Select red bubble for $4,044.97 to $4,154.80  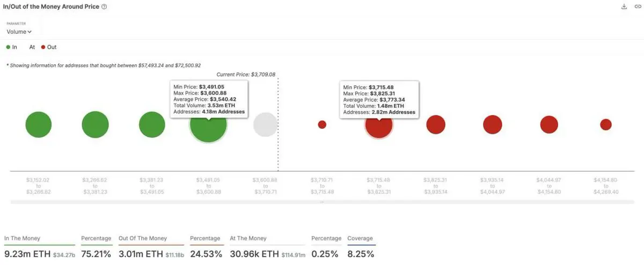click(549, 124)
